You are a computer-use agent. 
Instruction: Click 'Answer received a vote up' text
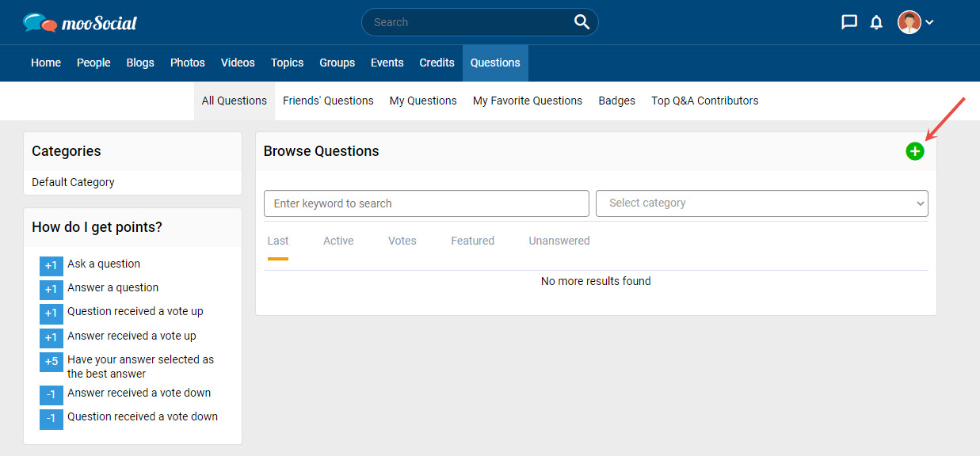pos(132,336)
